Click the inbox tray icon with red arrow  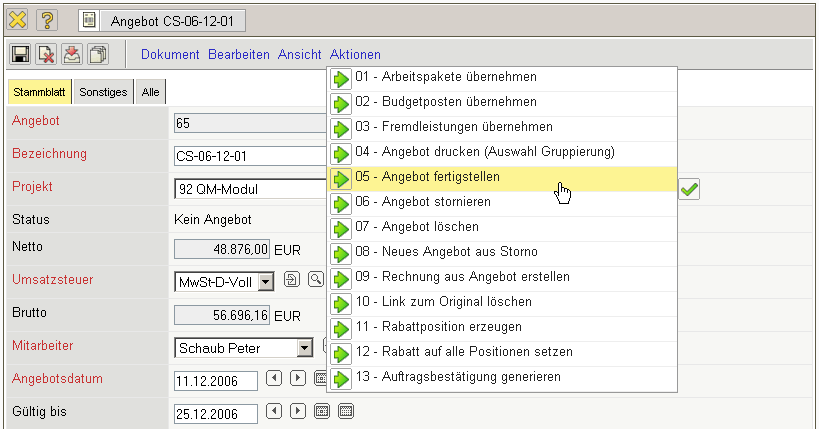(x=72, y=55)
